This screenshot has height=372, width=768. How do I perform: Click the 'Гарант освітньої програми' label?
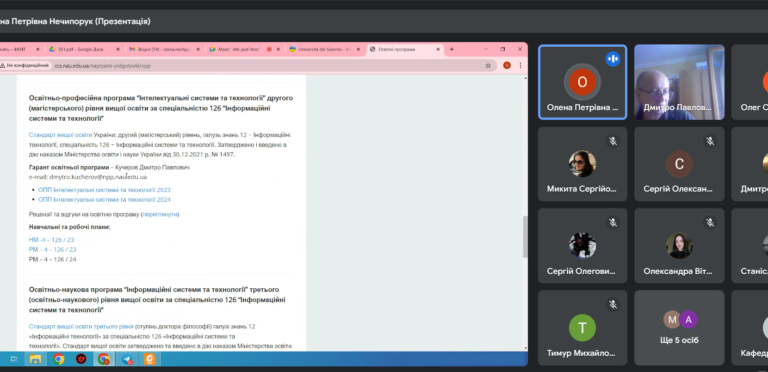pyautogui.click(x=69, y=167)
